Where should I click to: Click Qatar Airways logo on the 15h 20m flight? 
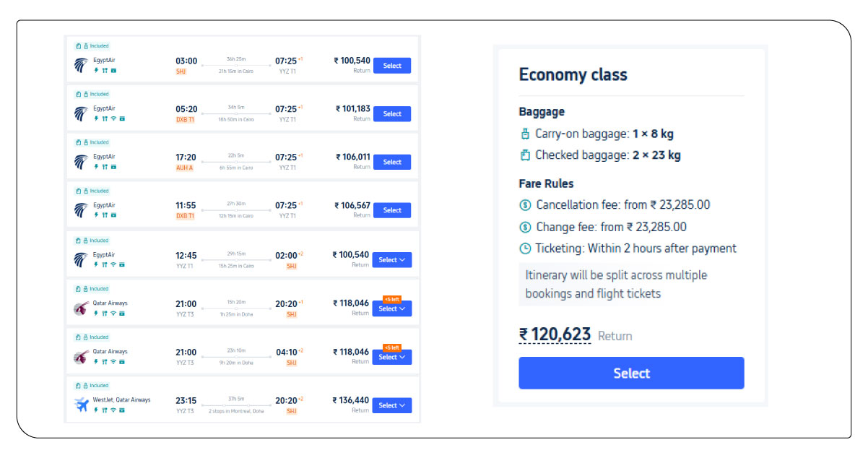[x=80, y=308]
